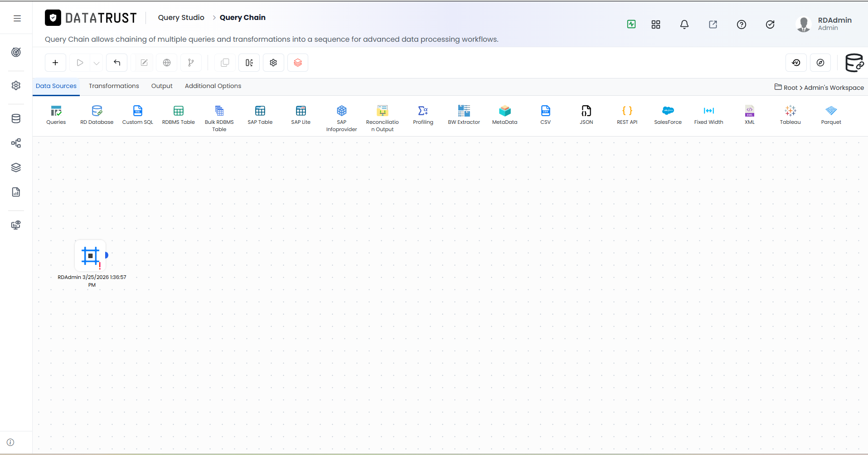Click the refresh check icon in header
The image size is (868, 455).
(770, 24)
